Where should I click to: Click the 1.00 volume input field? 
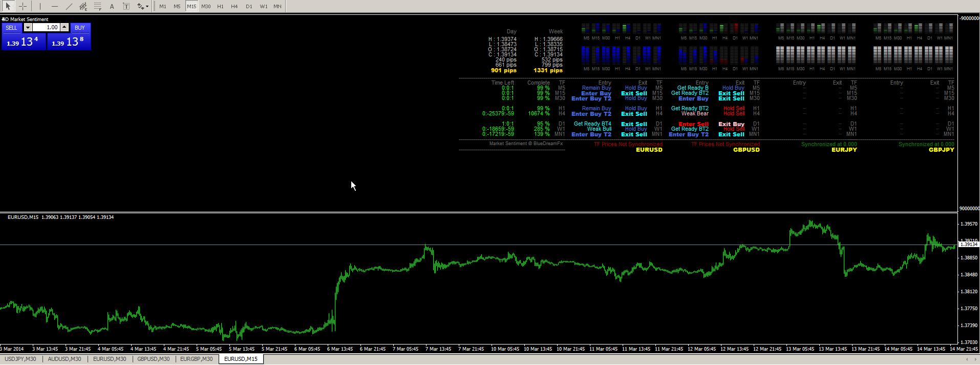[x=47, y=28]
